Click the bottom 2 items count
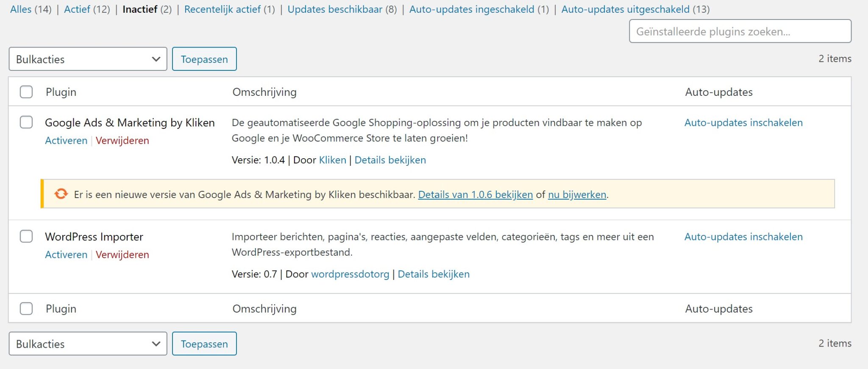Viewport: 868px width, 369px height. point(835,343)
